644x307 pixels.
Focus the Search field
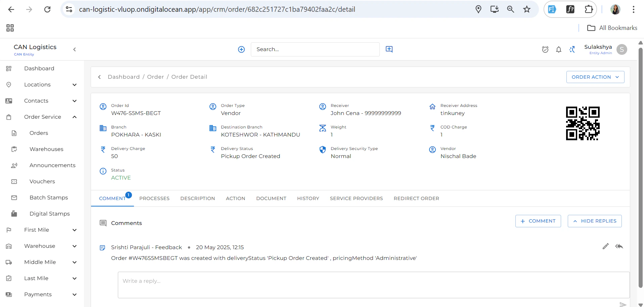pyautogui.click(x=315, y=49)
